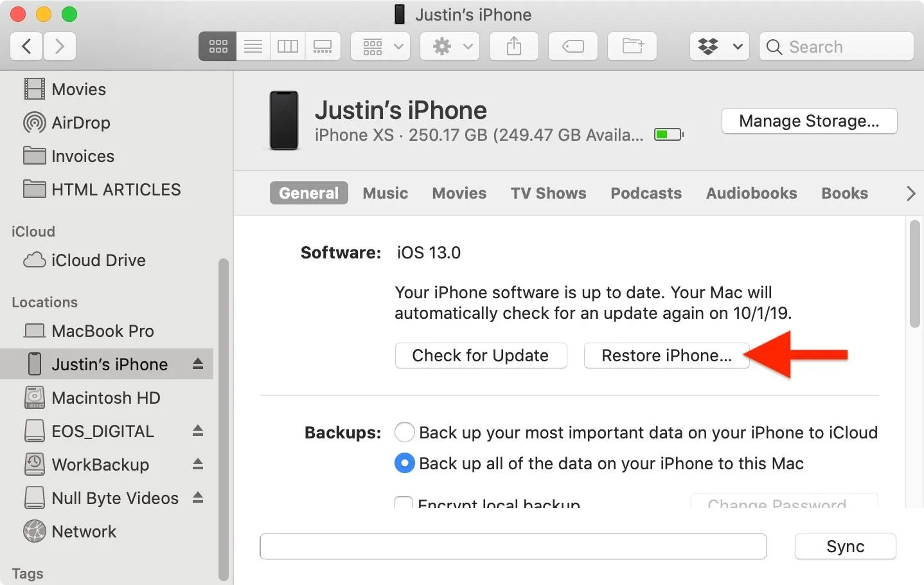Viewport: 924px width, 585px height.
Task: Click the Sync button
Action: point(845,546)
